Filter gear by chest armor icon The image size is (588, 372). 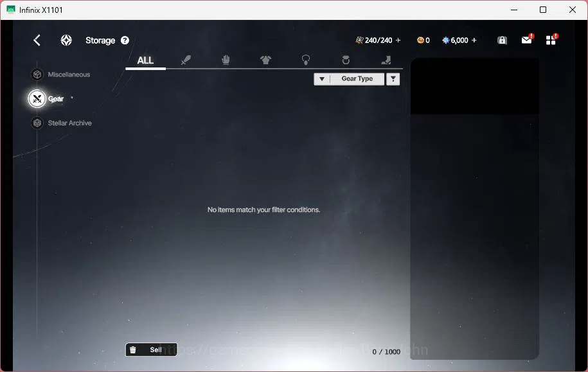pyautogui.click(x=265, y=60)
